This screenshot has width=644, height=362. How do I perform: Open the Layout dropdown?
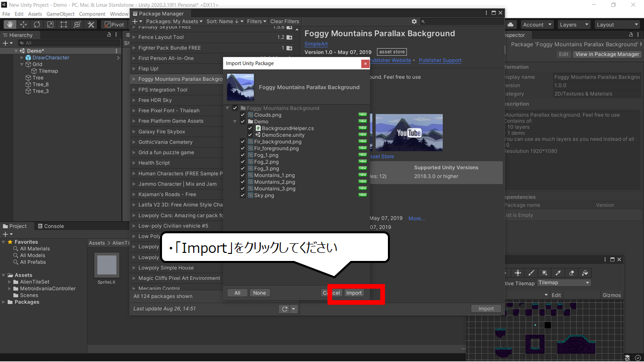pos(617,25)
